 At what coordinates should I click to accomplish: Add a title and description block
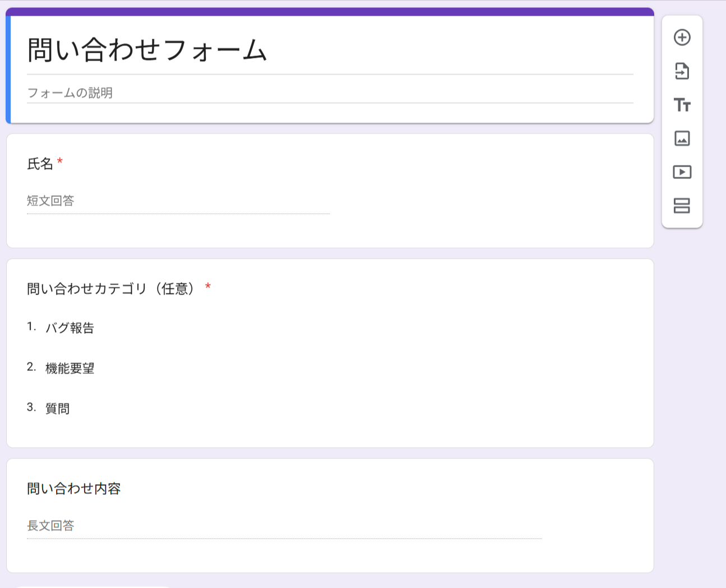[682, 105]
